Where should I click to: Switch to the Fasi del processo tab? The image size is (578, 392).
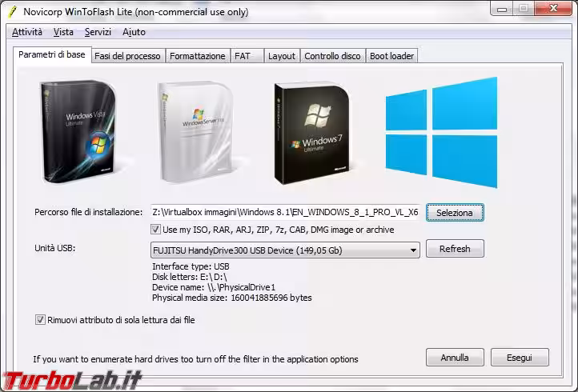tap(128, 56)
